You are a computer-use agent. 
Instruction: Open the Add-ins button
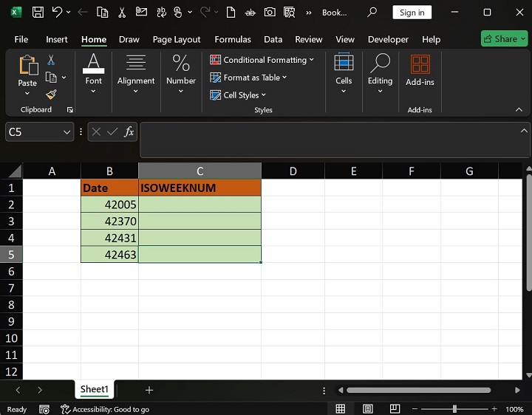click(420, 72)
